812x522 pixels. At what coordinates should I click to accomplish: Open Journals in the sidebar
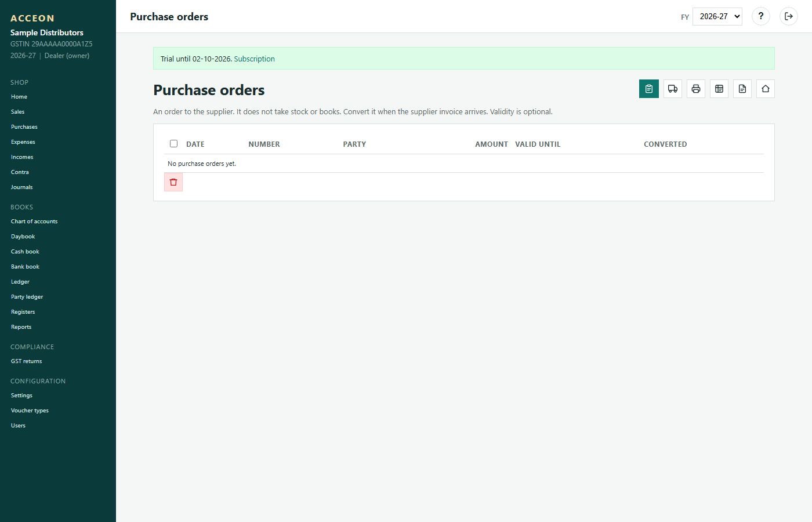(x=21, y=187)
